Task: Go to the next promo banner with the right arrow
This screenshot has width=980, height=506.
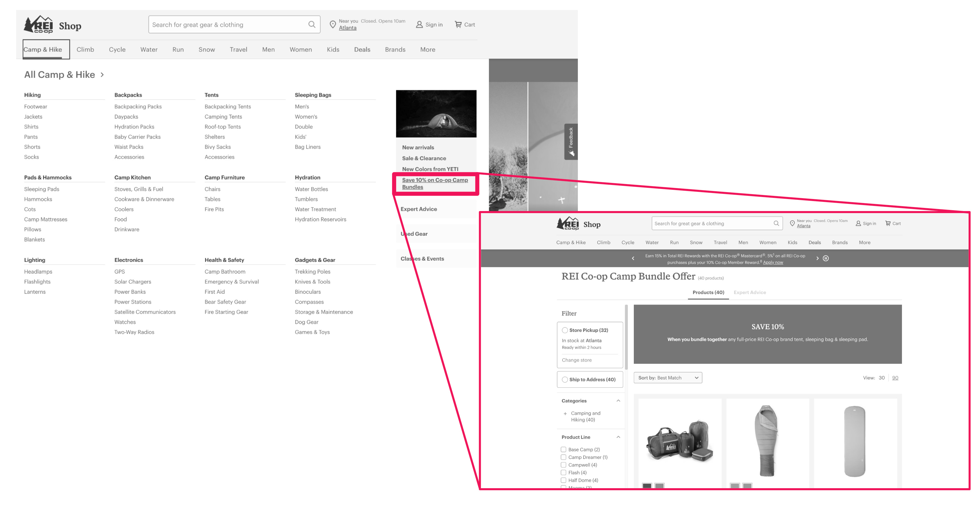Action: pos(817,258)
